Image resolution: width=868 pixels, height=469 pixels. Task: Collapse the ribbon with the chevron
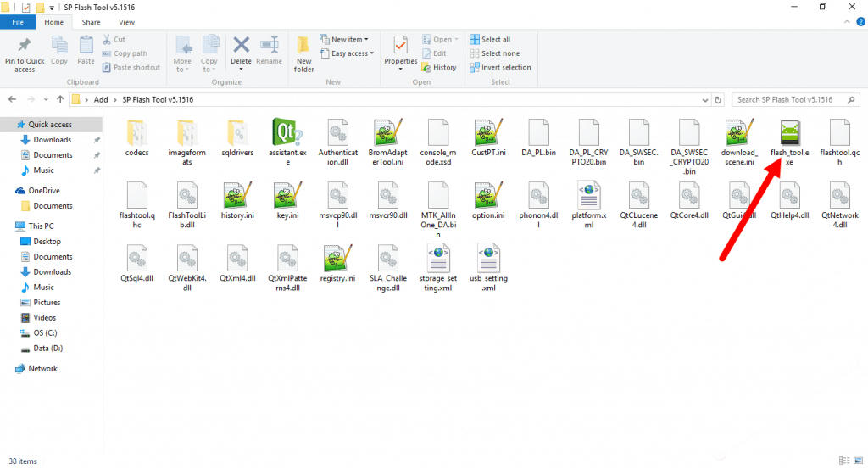[x=847, y=22]
